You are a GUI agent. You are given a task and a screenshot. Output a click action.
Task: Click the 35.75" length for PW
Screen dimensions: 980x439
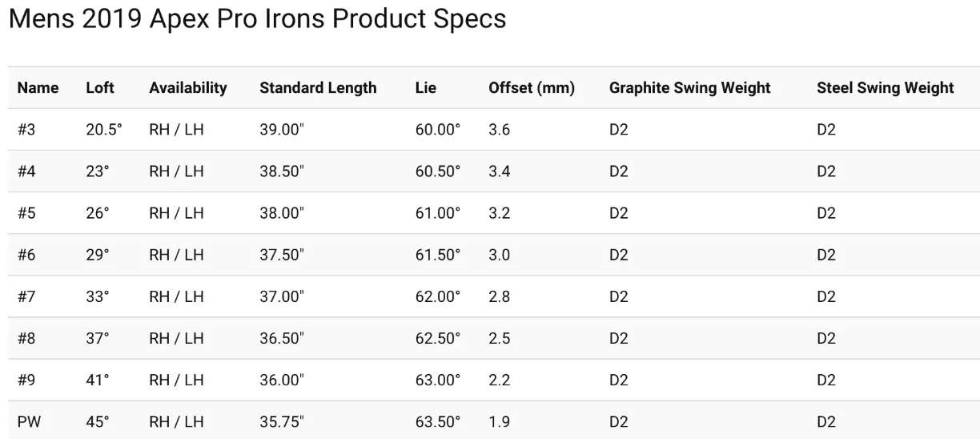(282, 421)
